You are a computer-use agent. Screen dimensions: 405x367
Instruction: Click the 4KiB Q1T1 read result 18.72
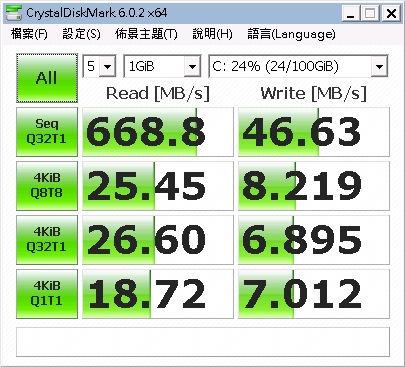(158, 294)
